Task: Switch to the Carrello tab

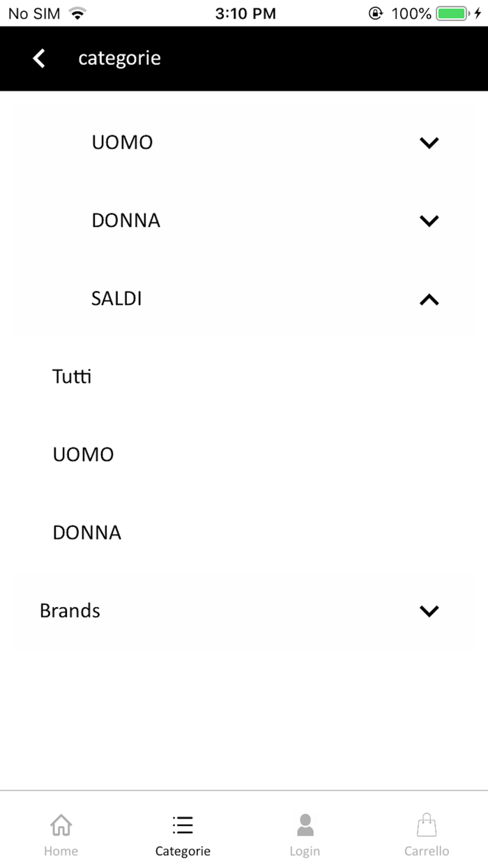Action: [x=426, y=834]
